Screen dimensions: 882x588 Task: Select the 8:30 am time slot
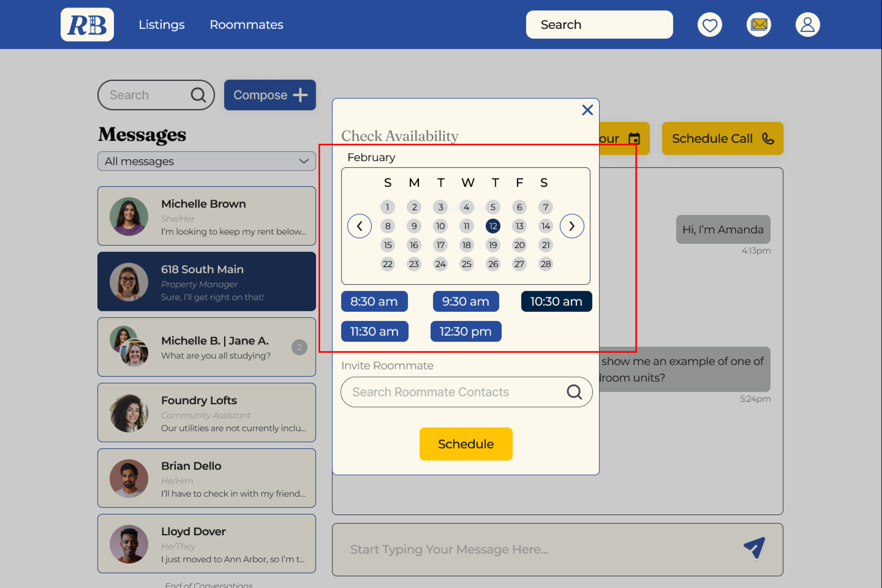click(374, 301)
